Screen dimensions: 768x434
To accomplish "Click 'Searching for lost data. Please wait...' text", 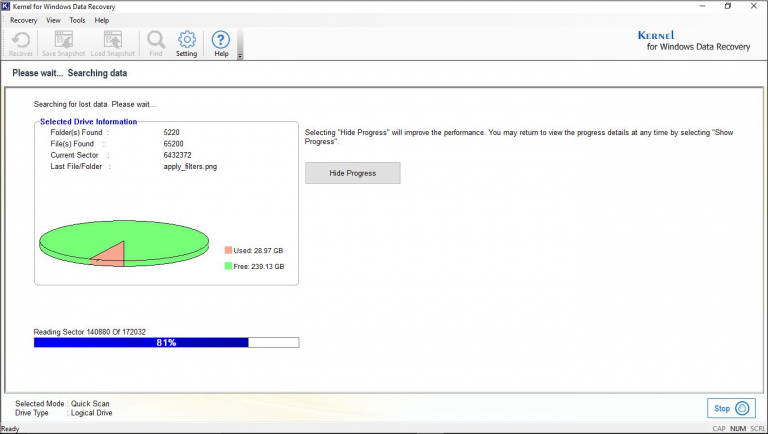I will click(95, 104).
